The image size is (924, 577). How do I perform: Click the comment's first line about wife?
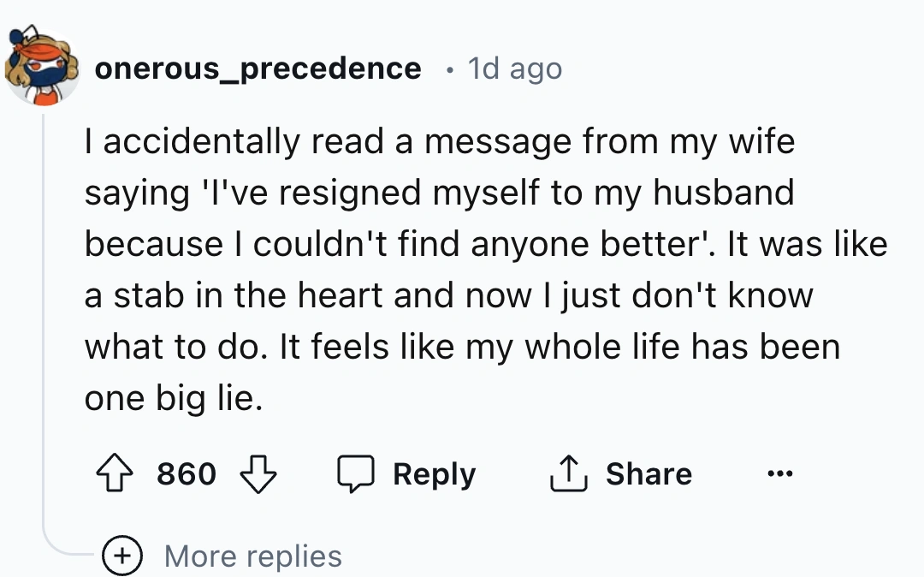click(x=439, y=141)
